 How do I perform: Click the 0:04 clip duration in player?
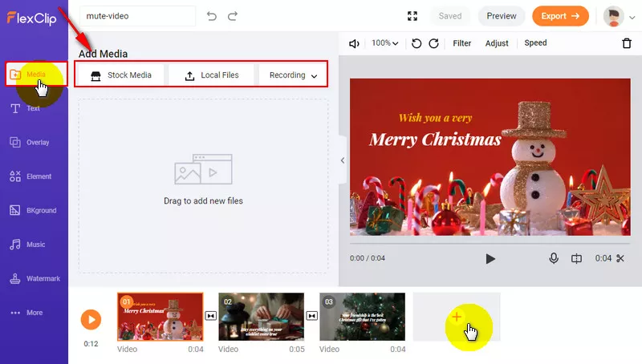pos(603,258)
